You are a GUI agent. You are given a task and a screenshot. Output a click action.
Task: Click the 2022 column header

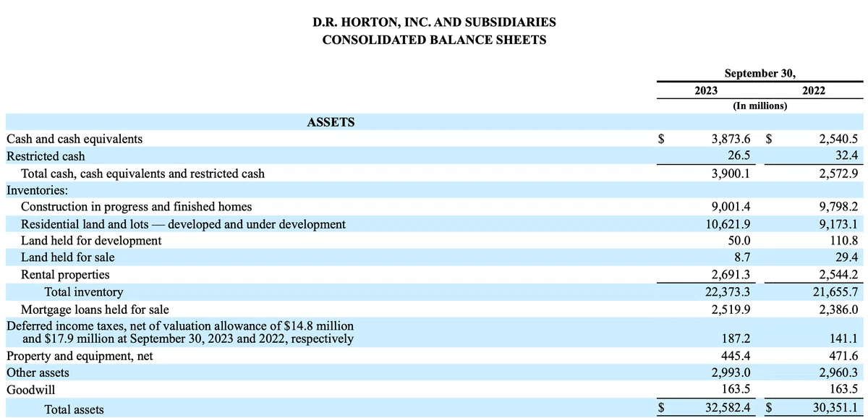(x=814, y=90)
